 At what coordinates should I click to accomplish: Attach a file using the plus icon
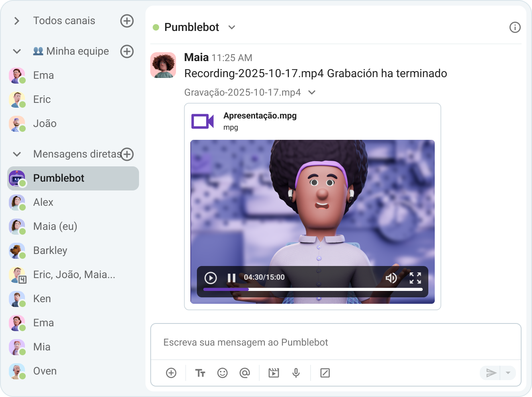171,373
